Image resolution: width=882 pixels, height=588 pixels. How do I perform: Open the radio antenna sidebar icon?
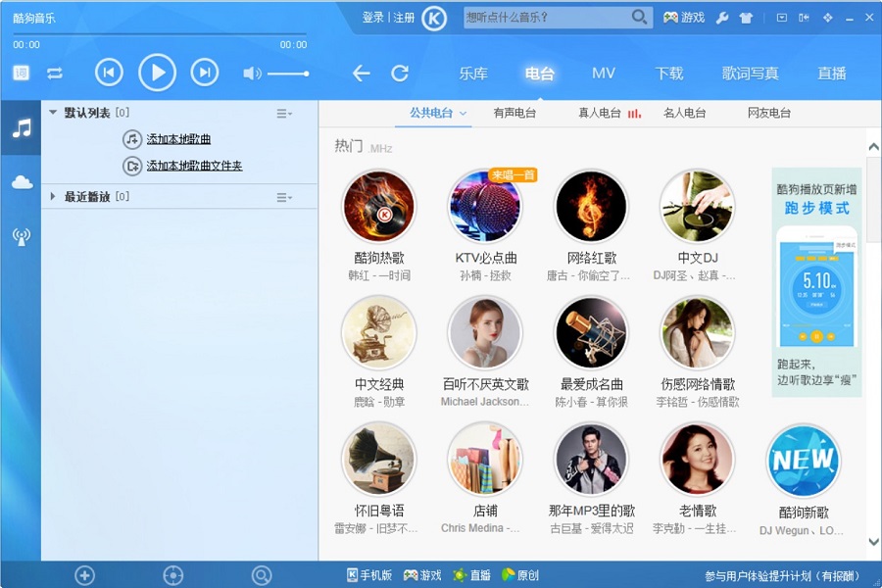point(22,237)
